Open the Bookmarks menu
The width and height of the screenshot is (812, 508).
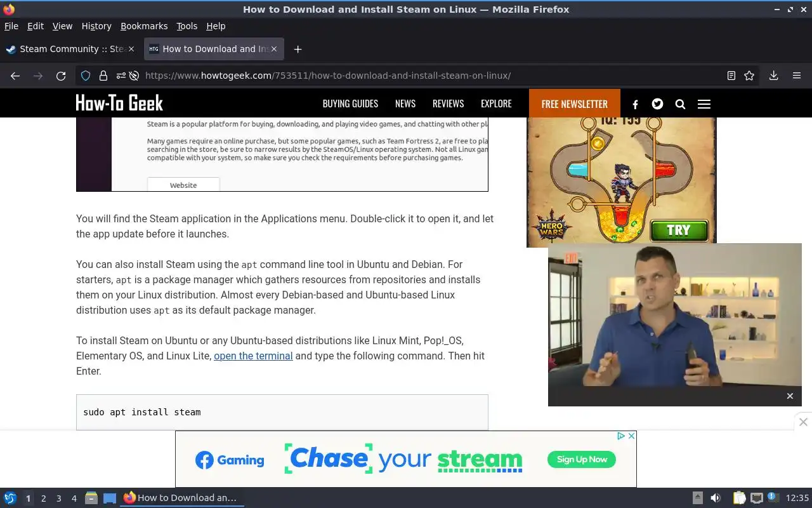point(144,26)
